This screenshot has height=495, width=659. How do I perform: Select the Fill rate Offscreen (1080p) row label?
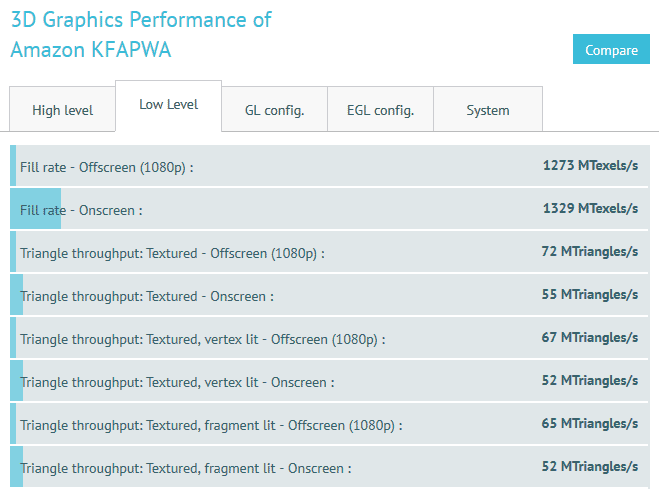(106, 167)
